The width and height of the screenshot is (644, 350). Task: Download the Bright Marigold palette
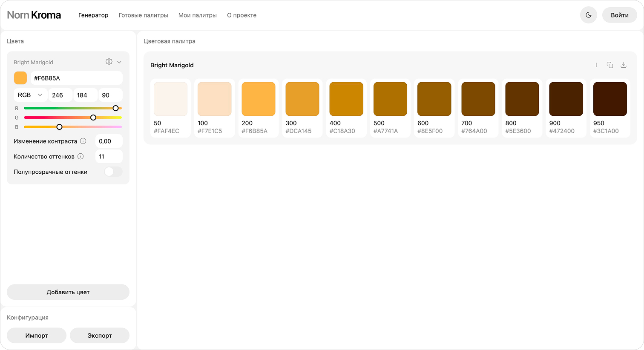(624, 65)
